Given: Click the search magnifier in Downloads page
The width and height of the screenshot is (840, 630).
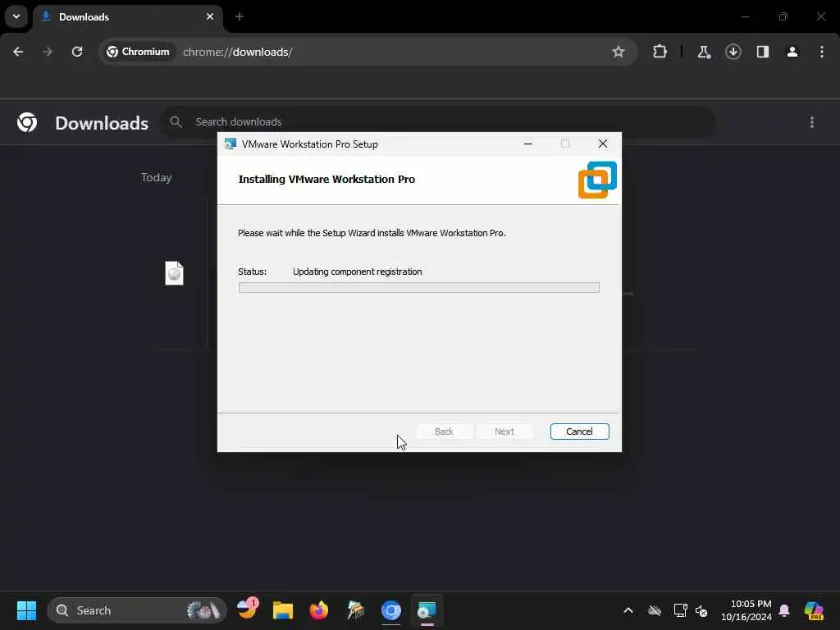Looking at the screenshot, I should coord(176,121).
